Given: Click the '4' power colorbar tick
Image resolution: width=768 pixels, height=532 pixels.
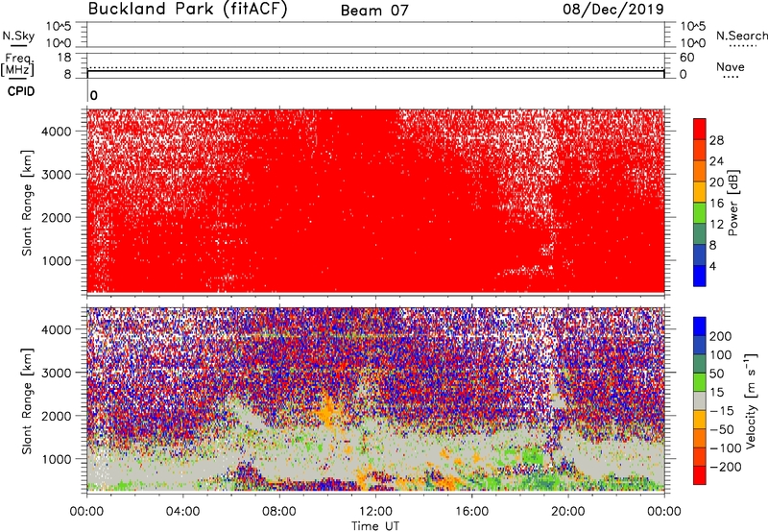Looking at the screenshot, I should coord(712,266).
